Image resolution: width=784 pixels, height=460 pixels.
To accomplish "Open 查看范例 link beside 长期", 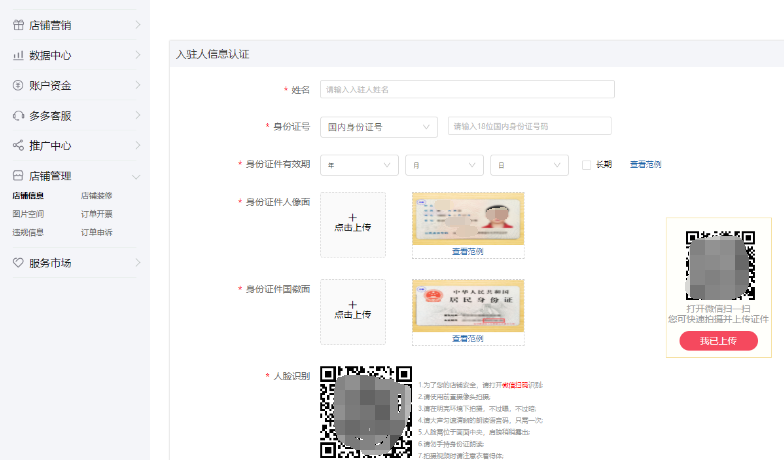I will click(x=645, y=164).
